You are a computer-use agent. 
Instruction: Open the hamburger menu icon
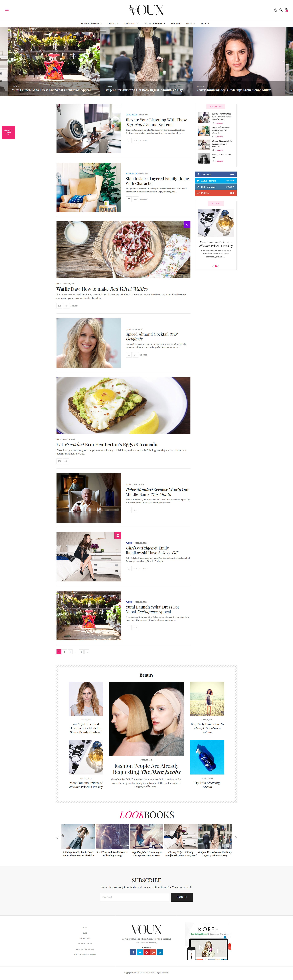pyautogui.click(x=7, y=10)
